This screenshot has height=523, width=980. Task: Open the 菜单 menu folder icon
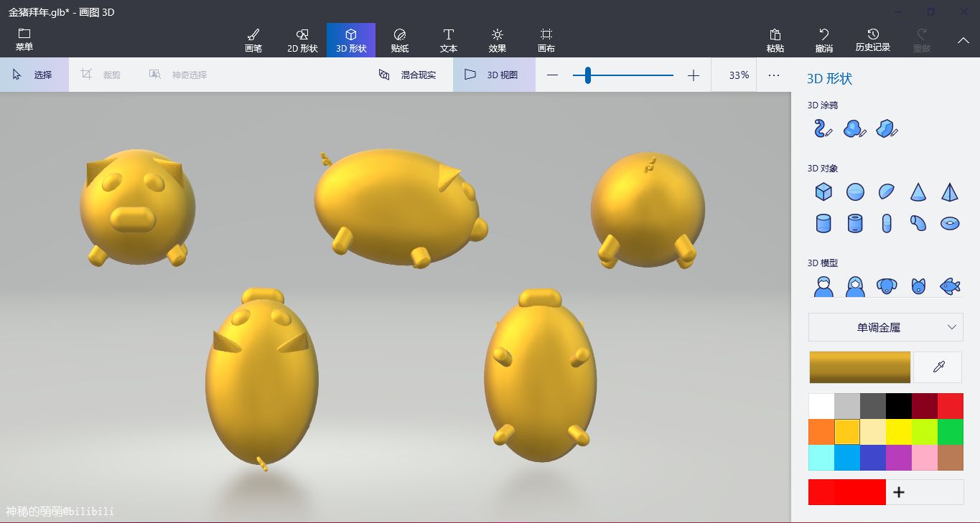coord(24,39)
